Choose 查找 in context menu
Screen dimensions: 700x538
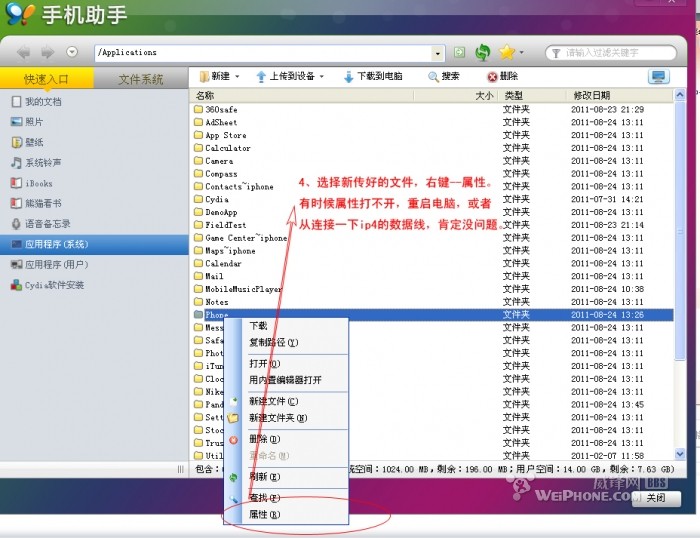point(286,497)
